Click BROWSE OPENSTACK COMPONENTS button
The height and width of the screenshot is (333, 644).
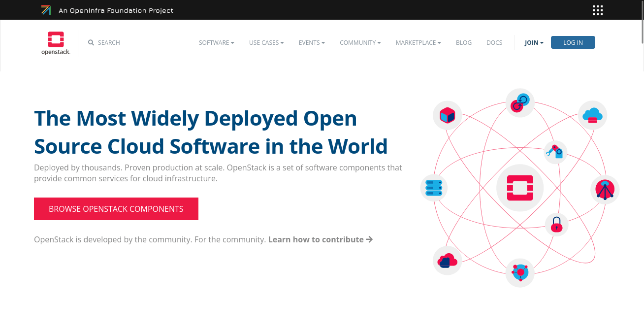[116, 209]
